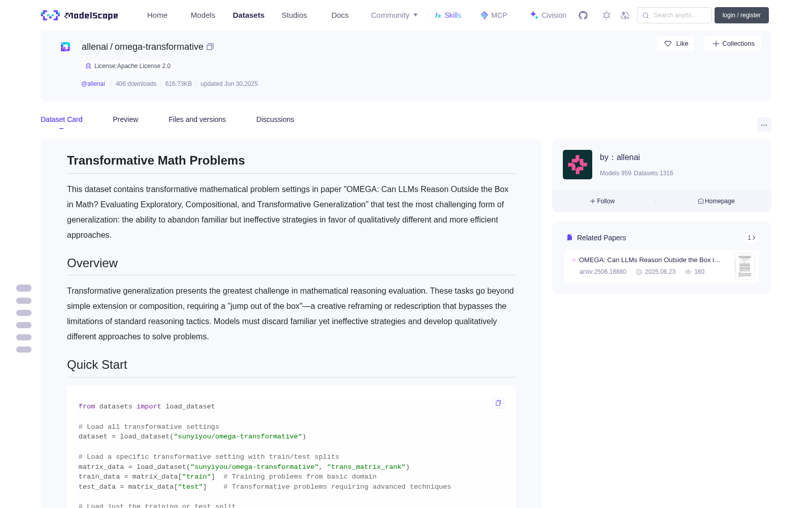Click the MCP diamond icon in navbar
The image size is (812, 508).
click(484, 15)
